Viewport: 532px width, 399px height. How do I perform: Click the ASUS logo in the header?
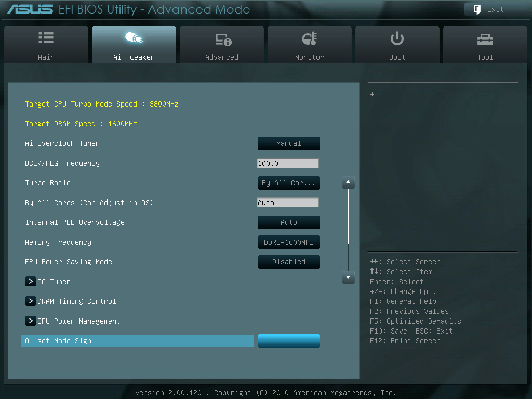(x=30, y=9)
